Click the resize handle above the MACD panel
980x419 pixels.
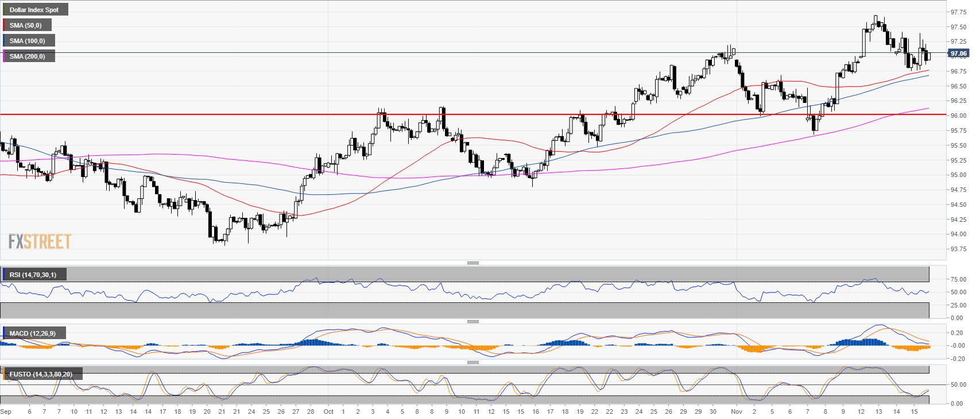472,321
